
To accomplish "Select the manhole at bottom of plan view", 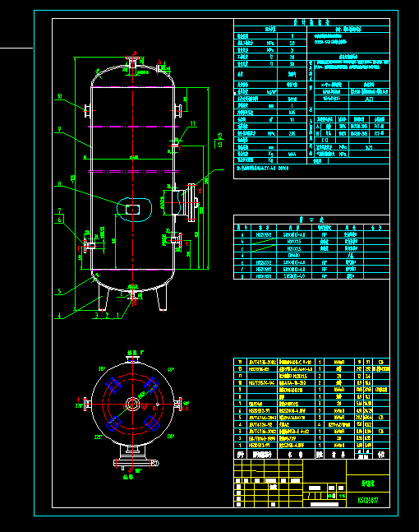I will 136,456.
